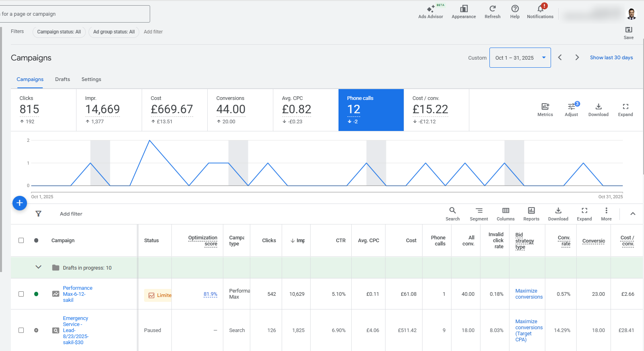Collapse the chart with up chevron
Screen dimensions: 644x351
click(x=633, y=214)
